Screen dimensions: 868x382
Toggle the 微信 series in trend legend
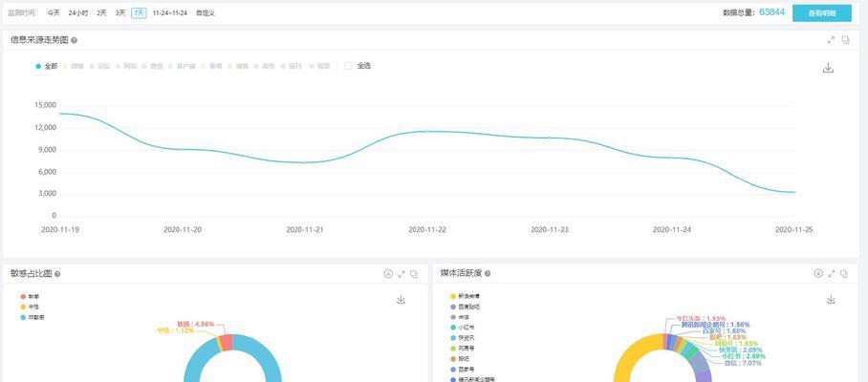[152, 66]
